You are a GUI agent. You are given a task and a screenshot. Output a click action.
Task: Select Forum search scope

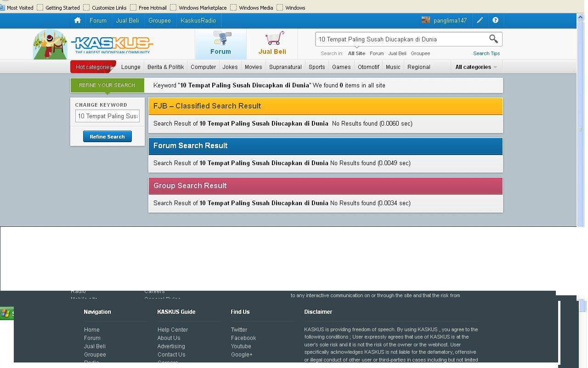pyautogui.click(x=377, y=53)
